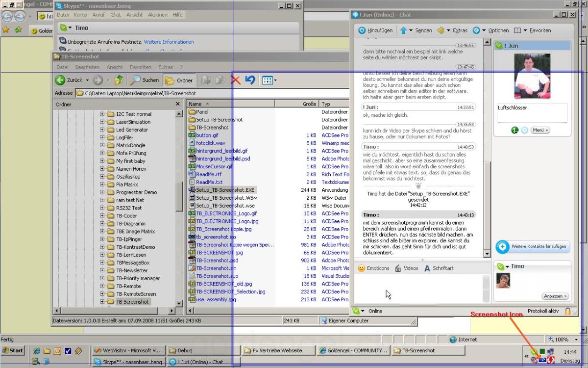Screen dimensions: 588x368
Task: Select the Setup_TB-Screenshot.EXE file
Action: coord(225,190)
